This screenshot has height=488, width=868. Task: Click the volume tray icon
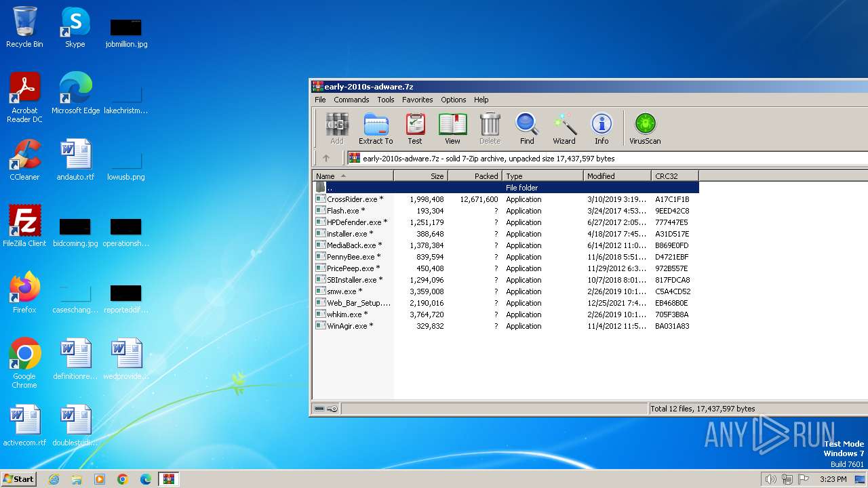tap(770, 479)
